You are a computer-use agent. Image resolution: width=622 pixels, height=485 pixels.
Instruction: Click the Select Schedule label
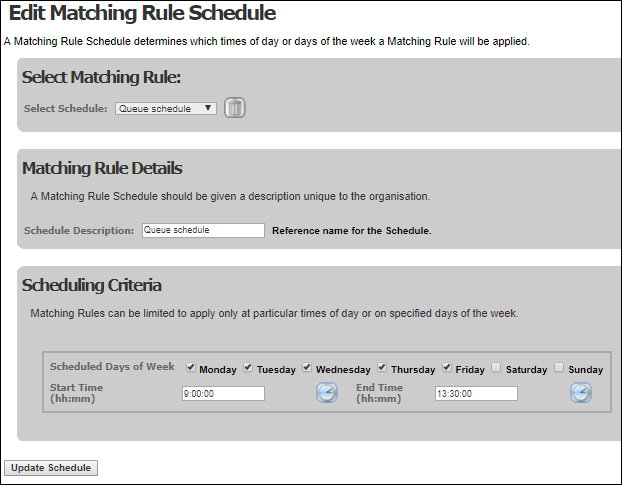65,108
